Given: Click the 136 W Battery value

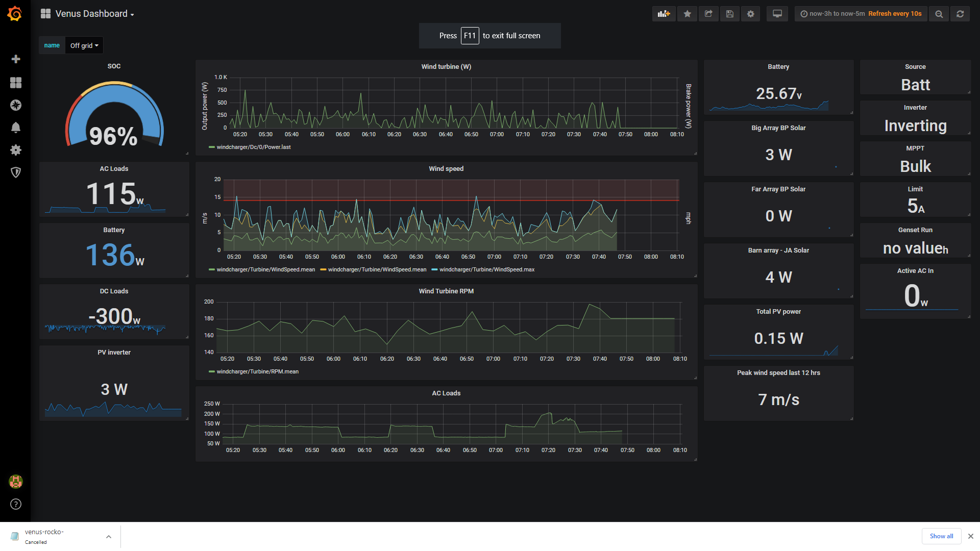Looking at the screenshot, I should point(115,255).
